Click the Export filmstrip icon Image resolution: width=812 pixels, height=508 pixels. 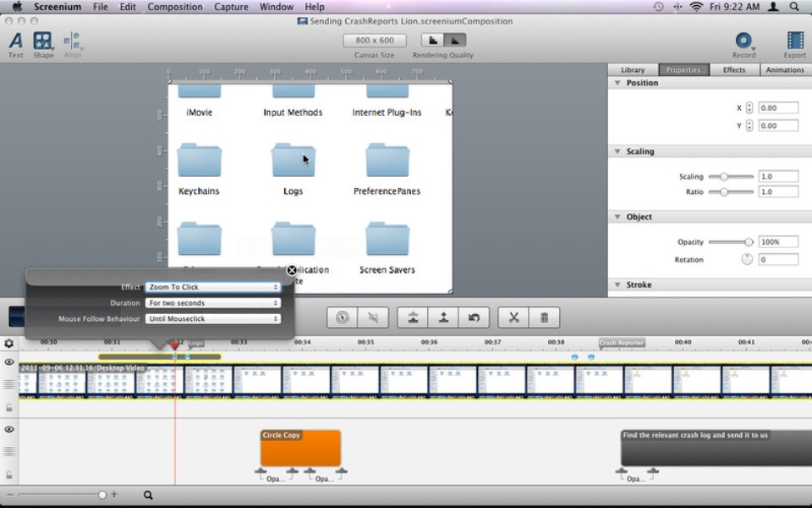[x=795, y=41]
